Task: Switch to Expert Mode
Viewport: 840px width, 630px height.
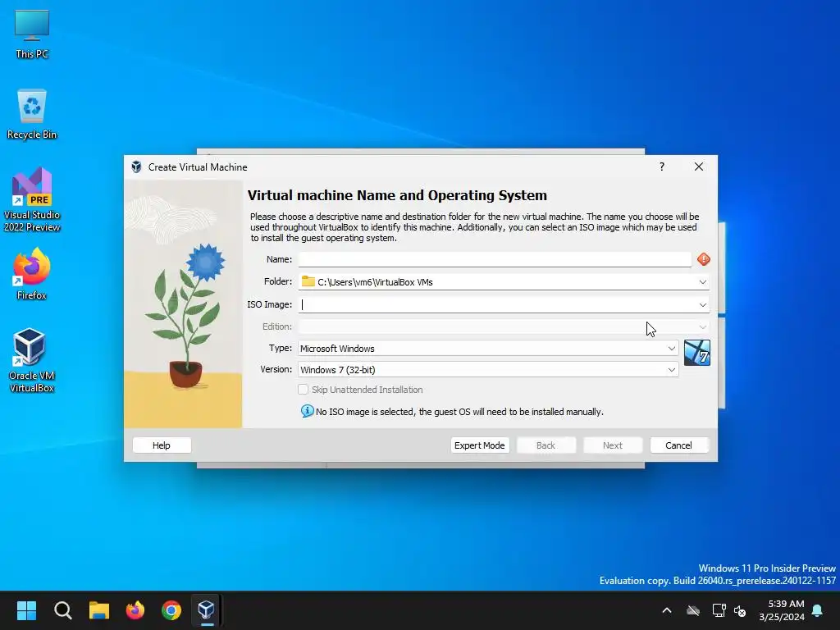Action: coord(479,445)
